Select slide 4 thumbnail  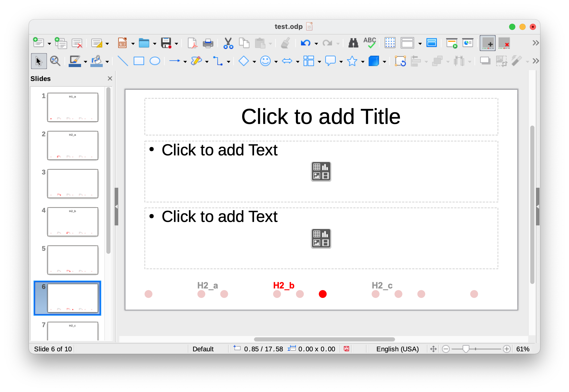tap(73, 222)
